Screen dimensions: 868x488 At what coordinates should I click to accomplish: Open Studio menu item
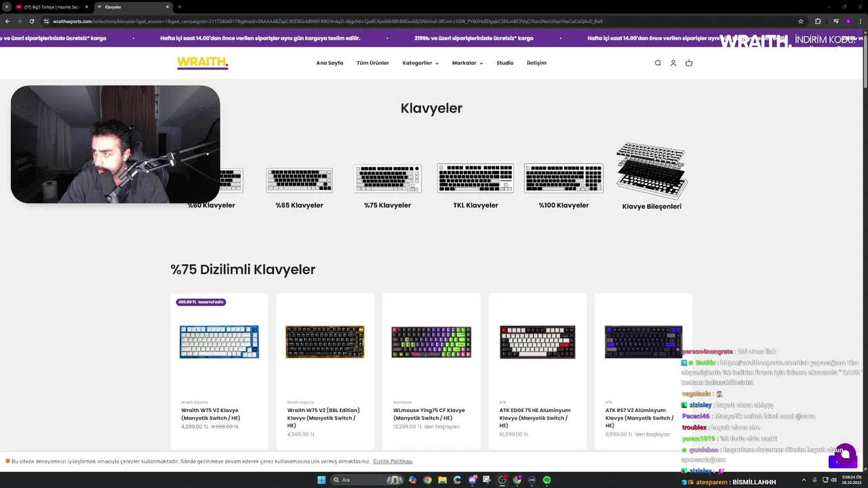505,63
